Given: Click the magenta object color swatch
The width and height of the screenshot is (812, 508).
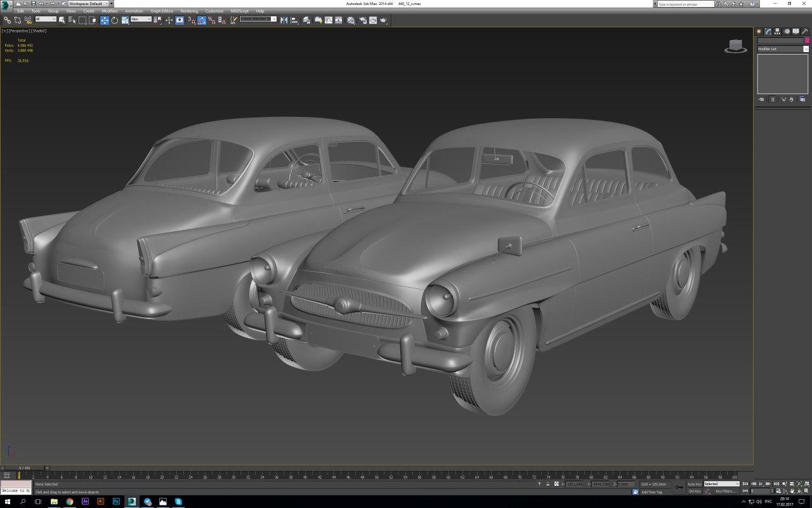Looking at the screenshot, I should tap(806, 41).
